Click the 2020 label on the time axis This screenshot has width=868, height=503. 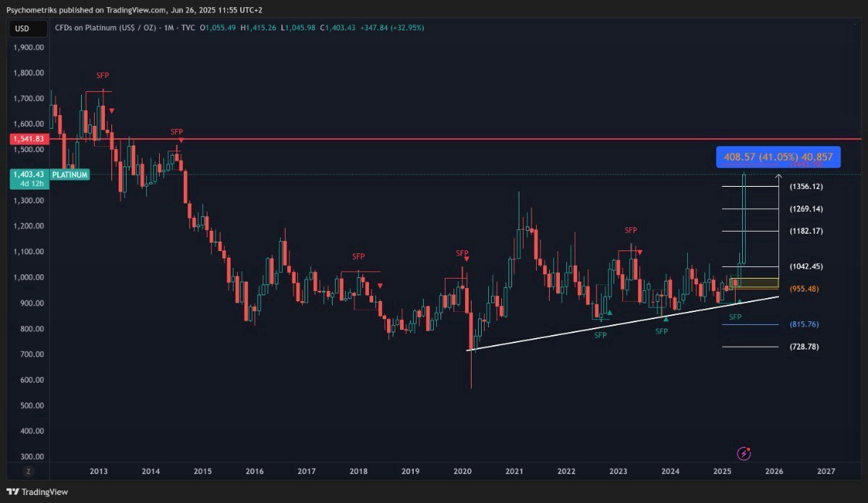pyautogui.click(x=462, y=471)
